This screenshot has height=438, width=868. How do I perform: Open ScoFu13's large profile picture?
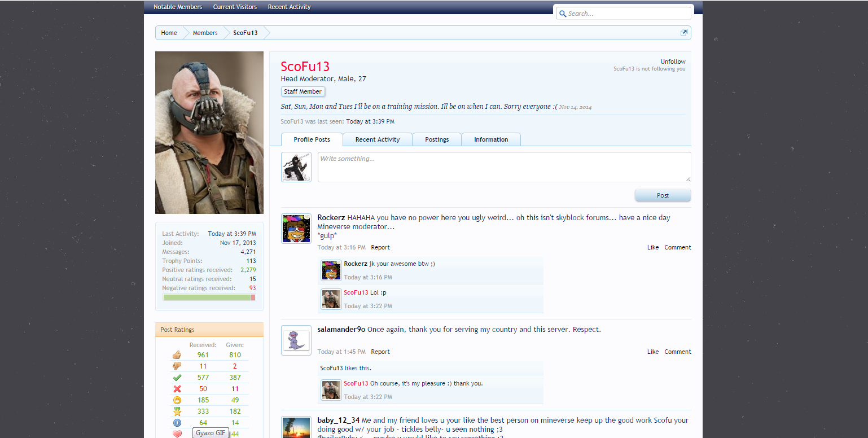(x=209, y=133)
